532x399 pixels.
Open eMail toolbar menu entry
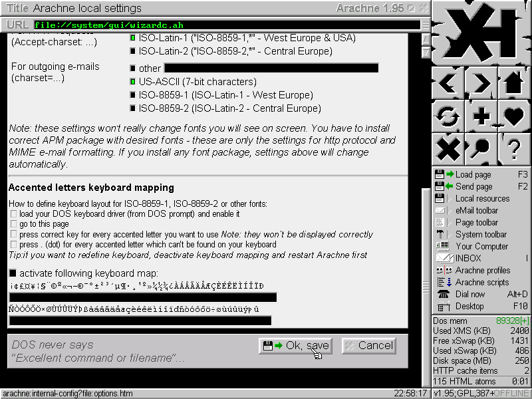481,210
